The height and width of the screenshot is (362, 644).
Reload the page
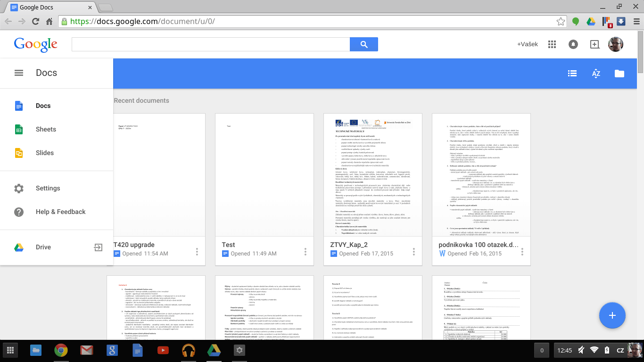point(35,21)
